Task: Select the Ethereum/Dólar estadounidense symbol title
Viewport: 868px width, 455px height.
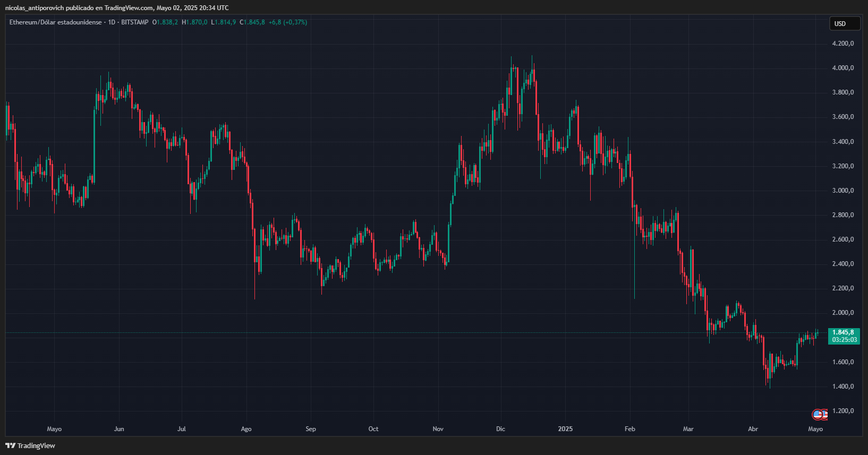Action: (55, 22)
